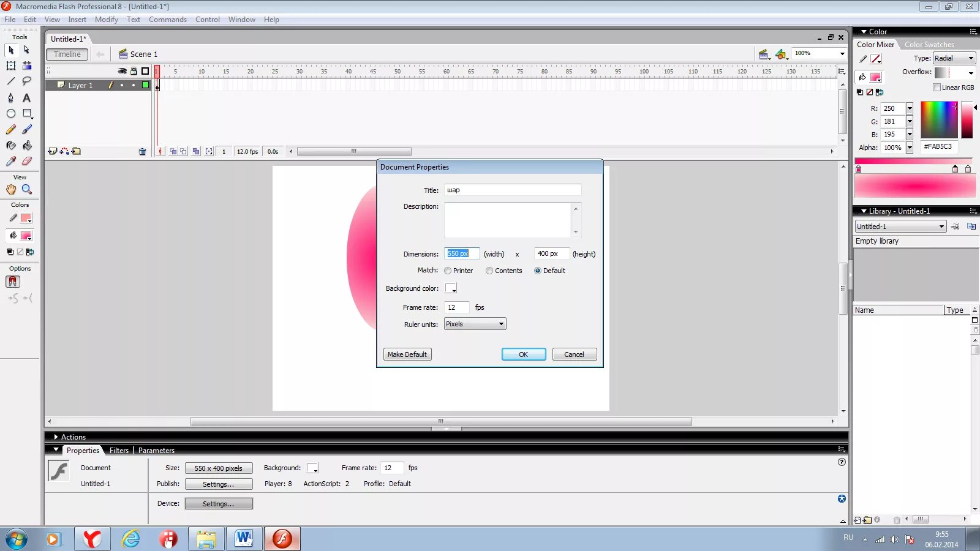This screenshot has width=980, height=551.
Task: Select the Hand tool
Action: [x=11, y=190]
